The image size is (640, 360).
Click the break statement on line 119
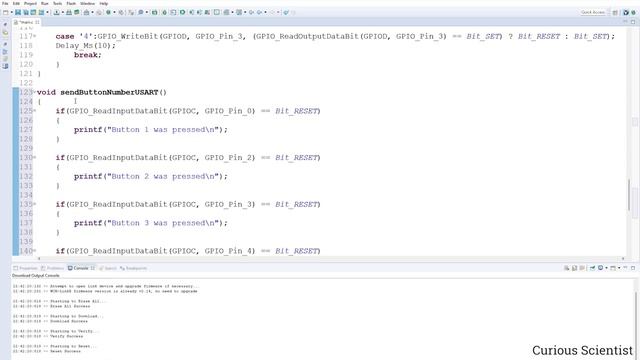coord(88,55)
